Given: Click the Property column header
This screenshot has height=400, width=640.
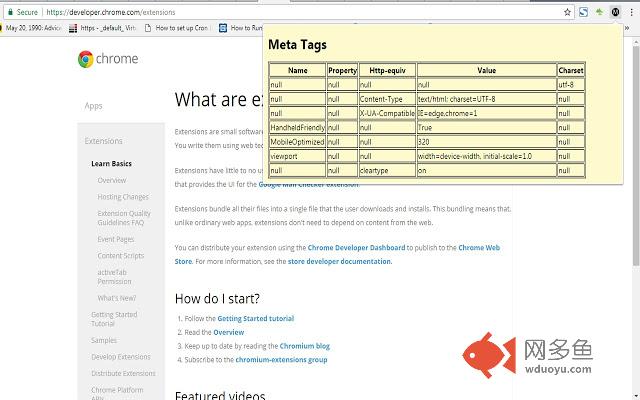Looking at the screenshot, I should click(x=342, y=70).
